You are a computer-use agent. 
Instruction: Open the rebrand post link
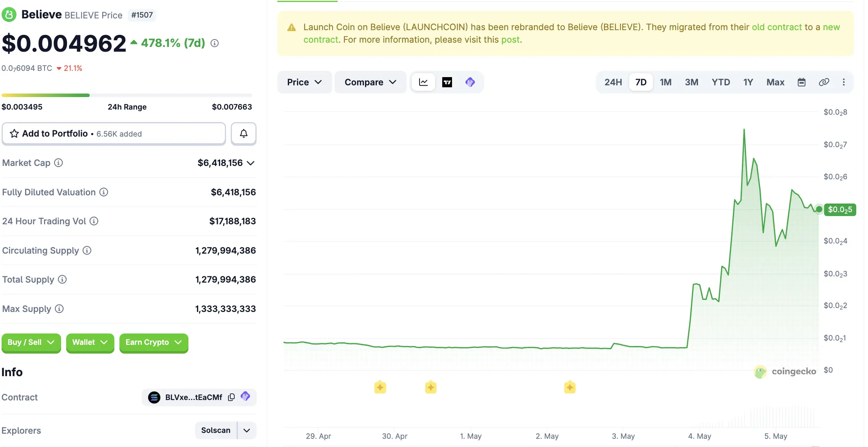click(510, 40)
